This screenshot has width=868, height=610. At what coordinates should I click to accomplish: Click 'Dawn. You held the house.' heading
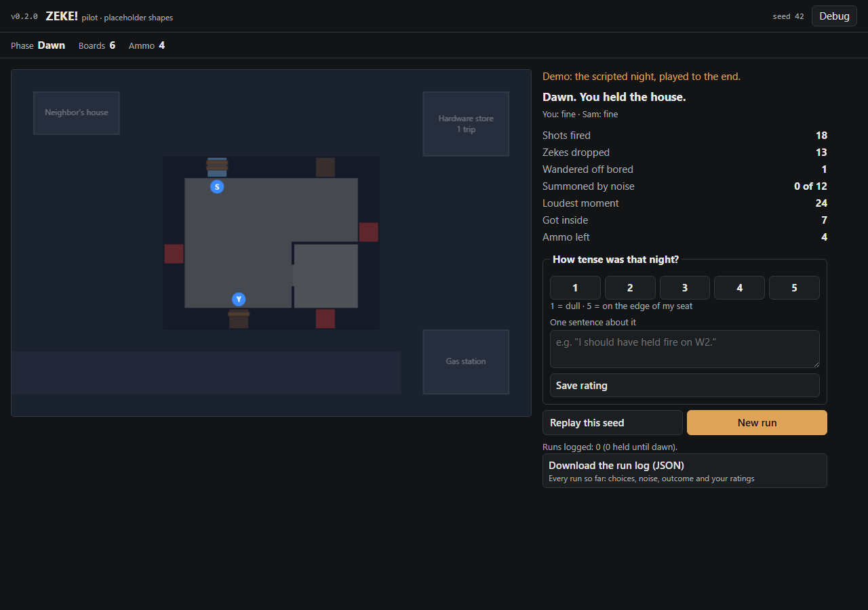click(x=614, y=97)
